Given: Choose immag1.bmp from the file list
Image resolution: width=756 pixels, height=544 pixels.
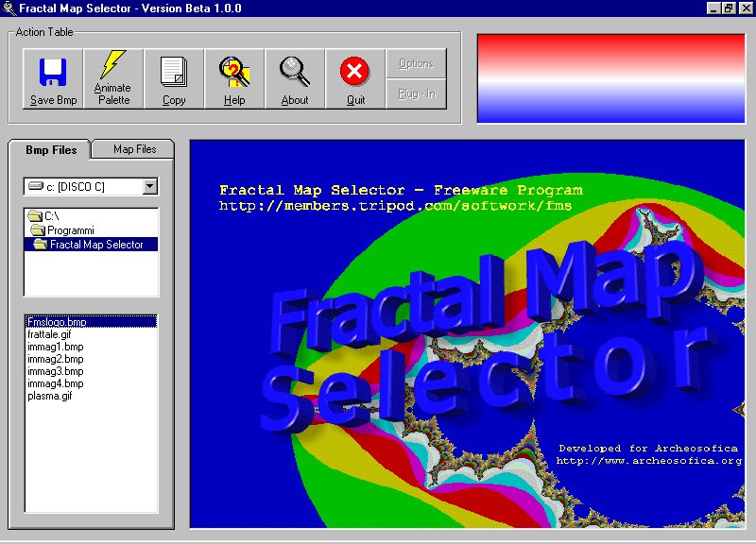Looking at the screenshot, I should (x=91, y=347).
